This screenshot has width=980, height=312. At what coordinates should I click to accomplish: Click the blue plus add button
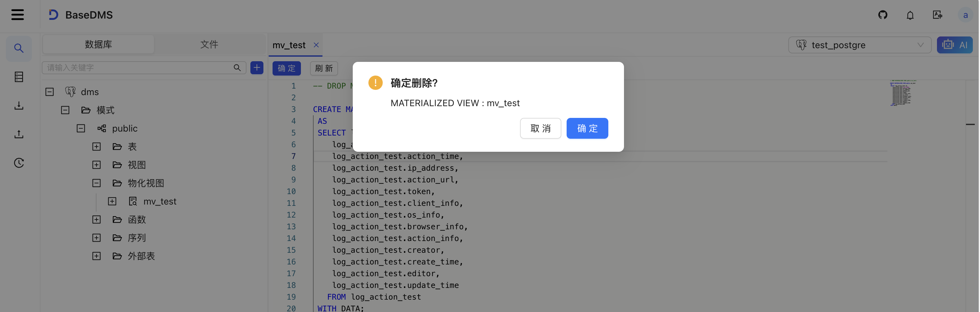click(257, 68)
